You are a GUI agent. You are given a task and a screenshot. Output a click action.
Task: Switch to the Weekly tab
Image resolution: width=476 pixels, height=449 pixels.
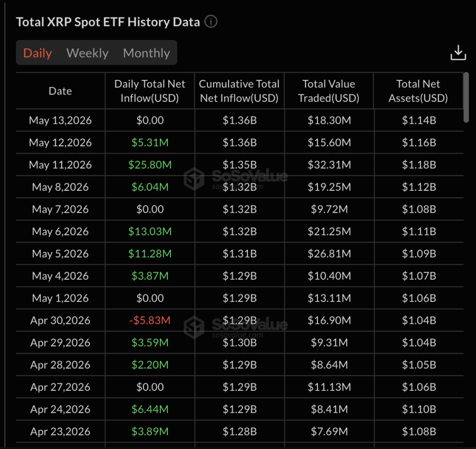tap(87, 53)
